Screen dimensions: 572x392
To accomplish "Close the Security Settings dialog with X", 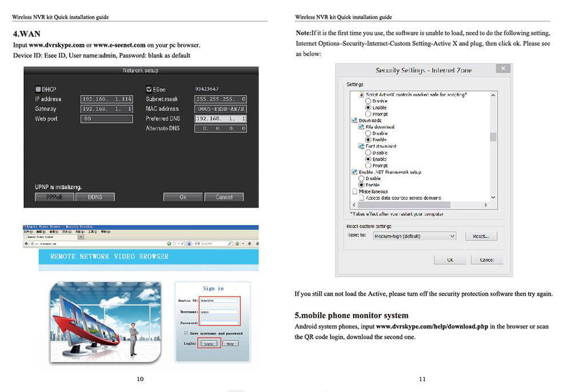I will pos(503,69).
